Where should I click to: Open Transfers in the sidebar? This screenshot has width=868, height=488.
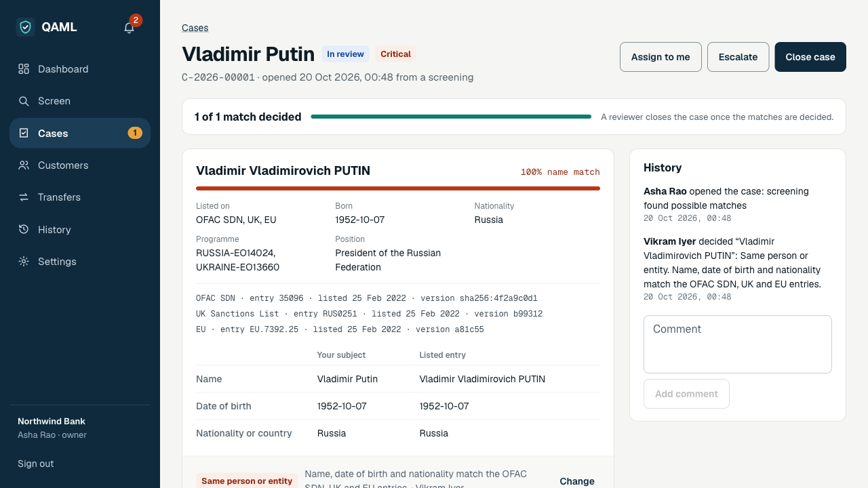pos(80,197)
